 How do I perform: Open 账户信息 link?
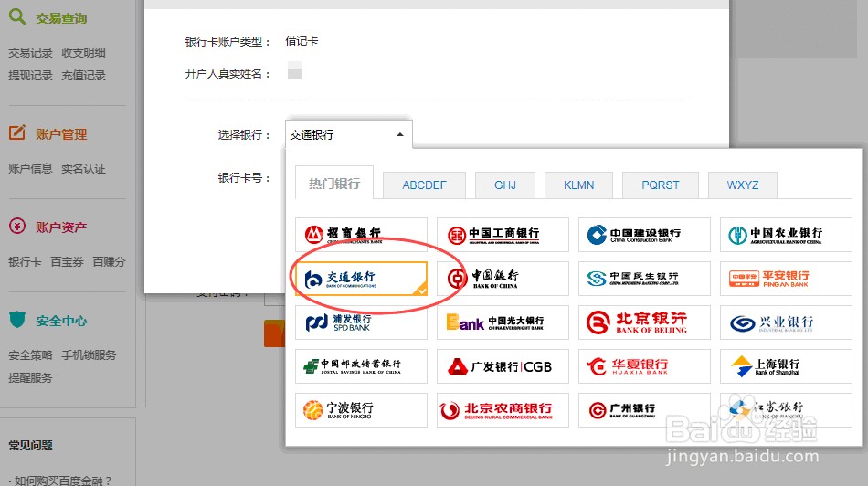[x=30, y=168]
